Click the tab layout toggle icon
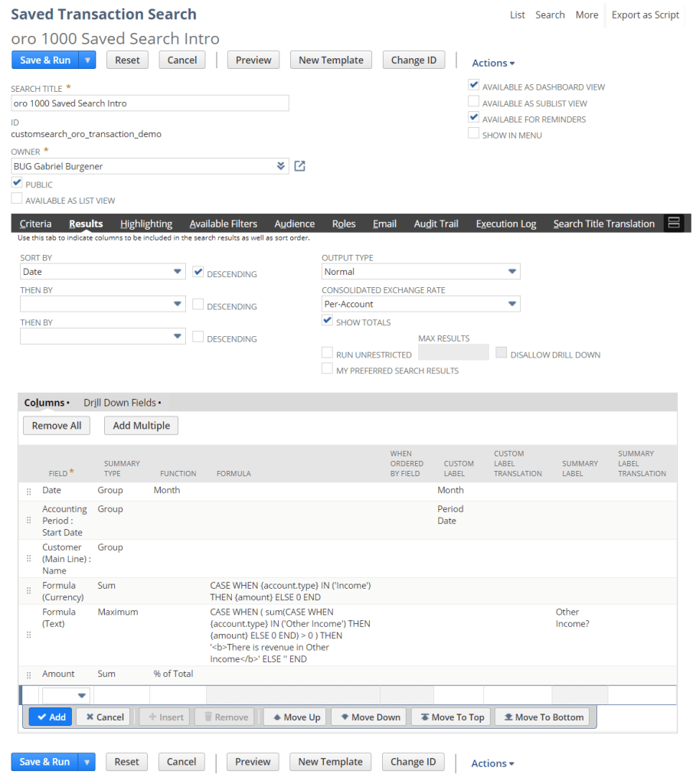This screenshot has height=784, width=696. 674,223
